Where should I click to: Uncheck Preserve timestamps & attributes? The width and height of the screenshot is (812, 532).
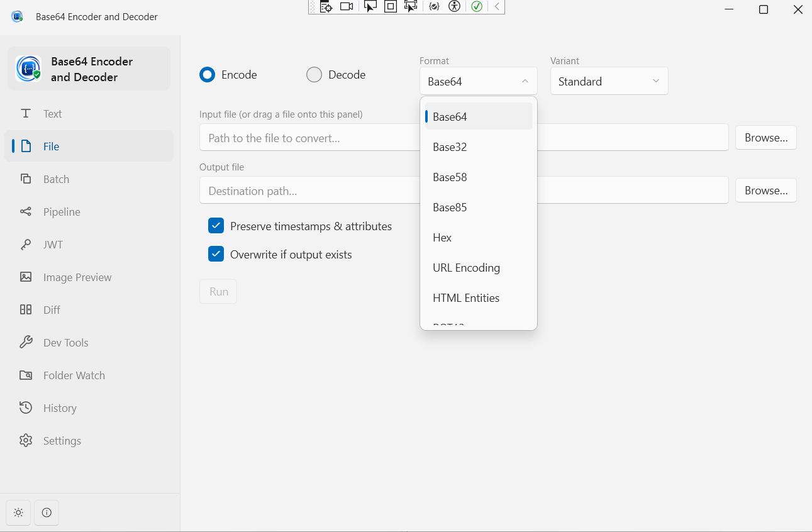(x=216, y=225)
